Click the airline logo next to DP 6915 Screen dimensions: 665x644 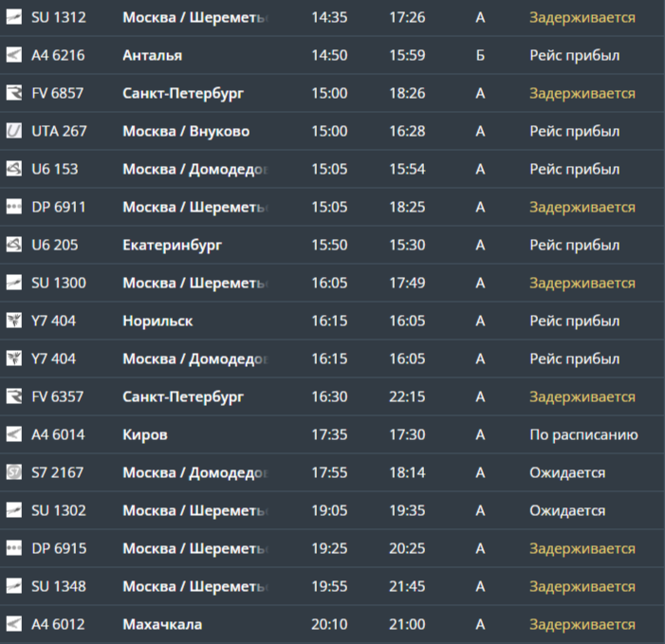point(14,548)
